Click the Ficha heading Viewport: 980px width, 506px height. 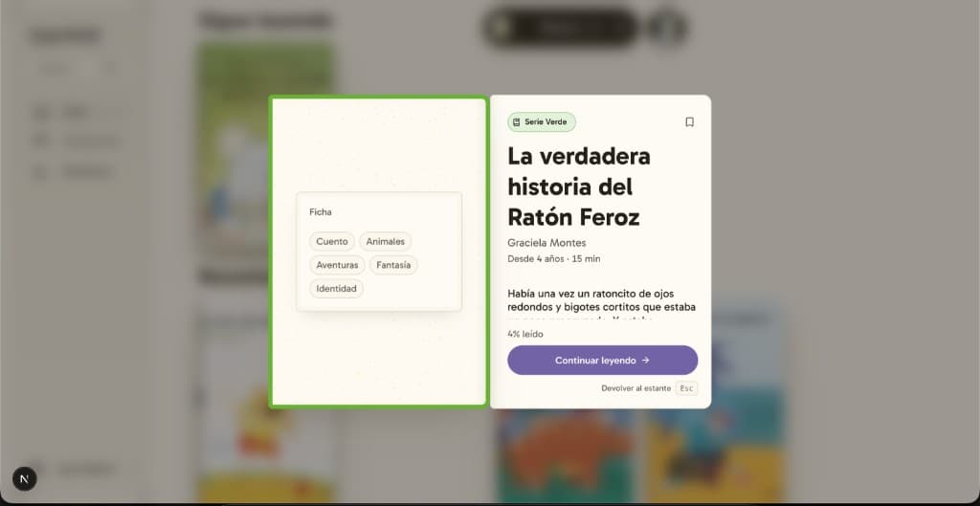pos(321,212)
